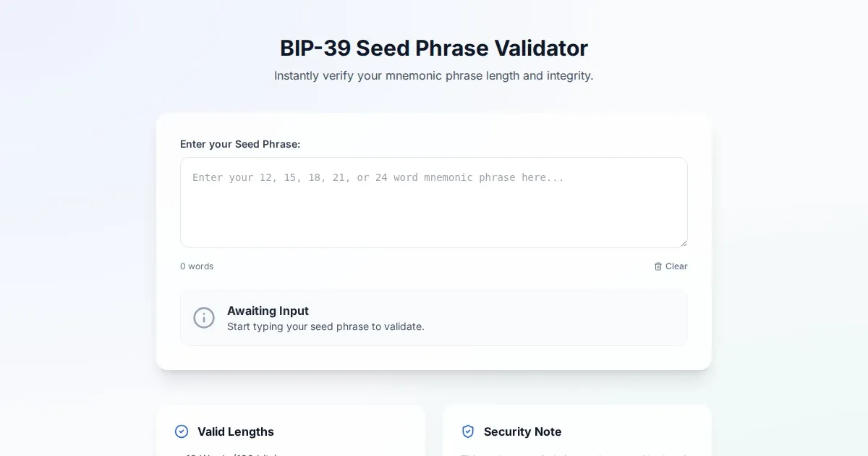Click the placeholder text in the text area
The image size is (868, 456).
378,177
